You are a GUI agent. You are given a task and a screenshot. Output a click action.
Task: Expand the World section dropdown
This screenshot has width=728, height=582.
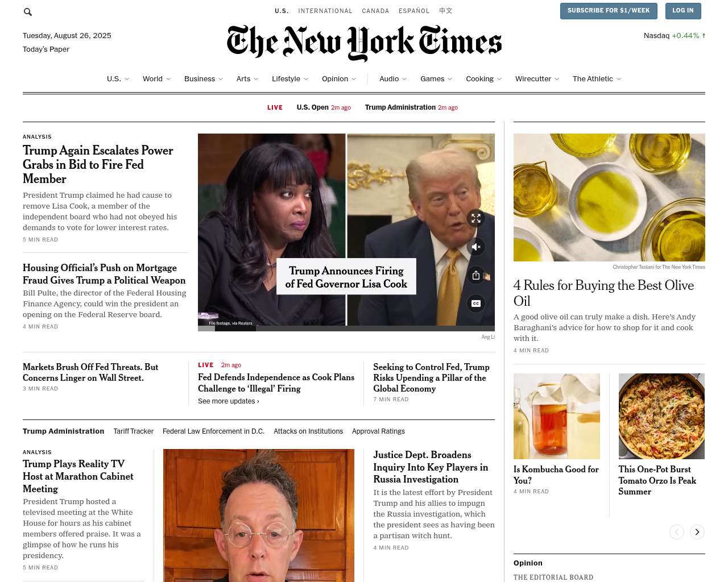(x=168, y=79)
